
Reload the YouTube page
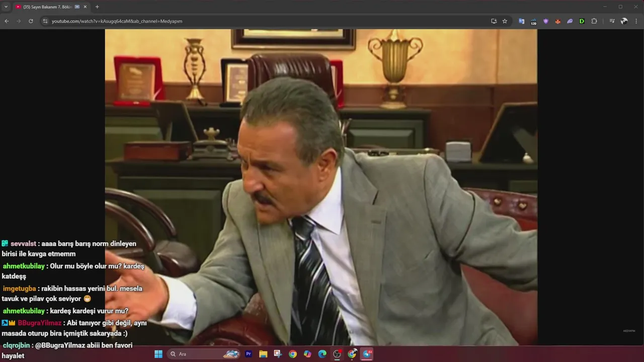(x=31, y=21)
